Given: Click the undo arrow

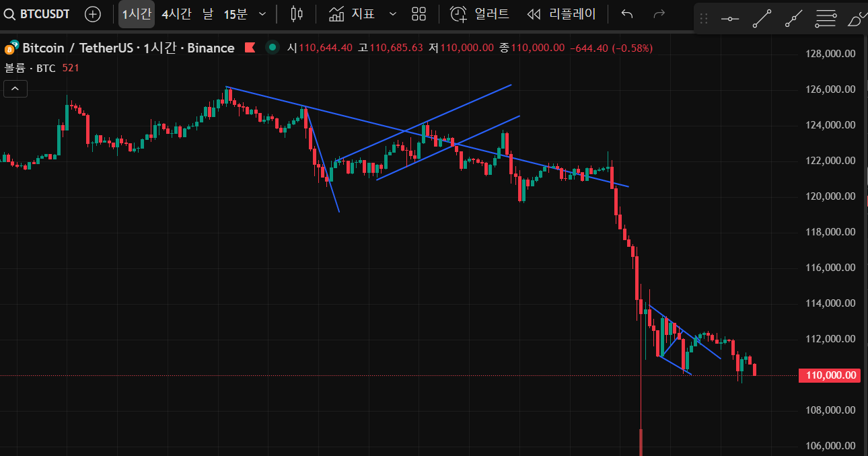Looking at the screenshot, I should pyautogui.click(x=627, y=14).
